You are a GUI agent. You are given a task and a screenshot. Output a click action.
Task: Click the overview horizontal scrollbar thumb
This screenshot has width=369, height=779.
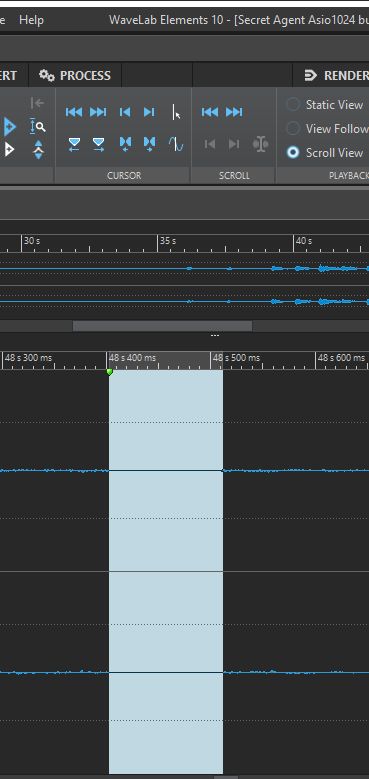click(x=162, y=326)
